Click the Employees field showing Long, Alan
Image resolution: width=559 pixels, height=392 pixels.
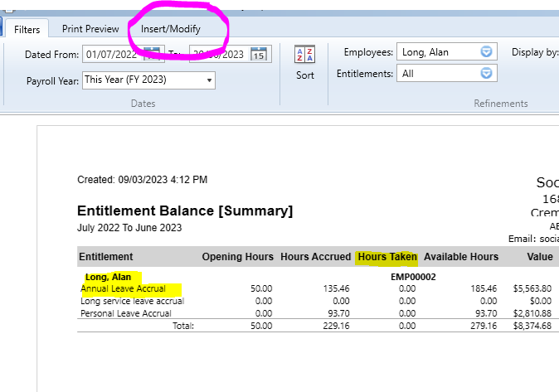[x=437, y=52]
